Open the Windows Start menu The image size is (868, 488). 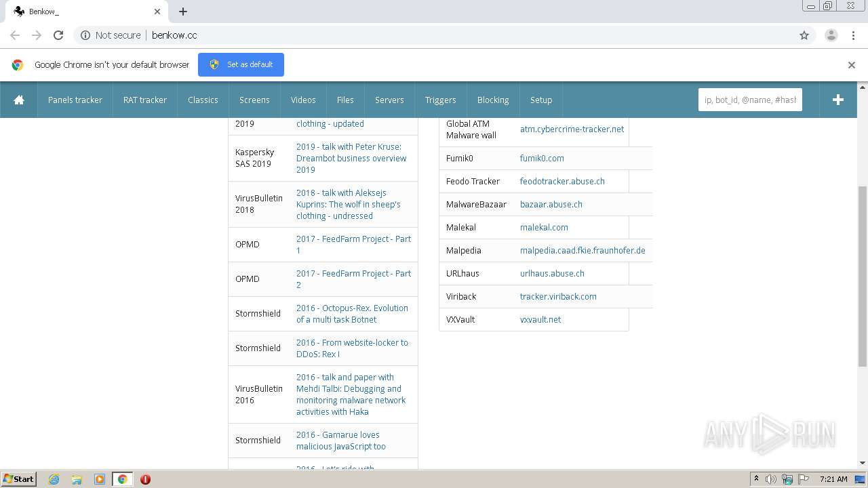(18, 479)
